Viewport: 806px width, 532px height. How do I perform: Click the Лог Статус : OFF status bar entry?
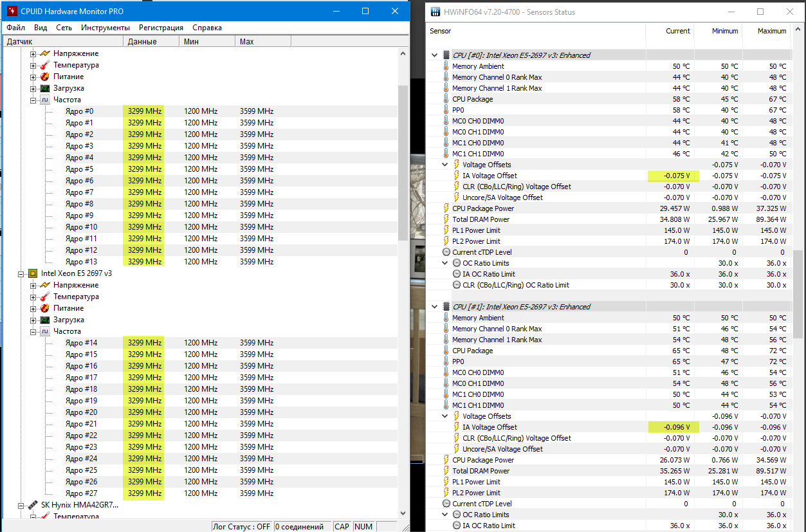(x=242, y=527)
